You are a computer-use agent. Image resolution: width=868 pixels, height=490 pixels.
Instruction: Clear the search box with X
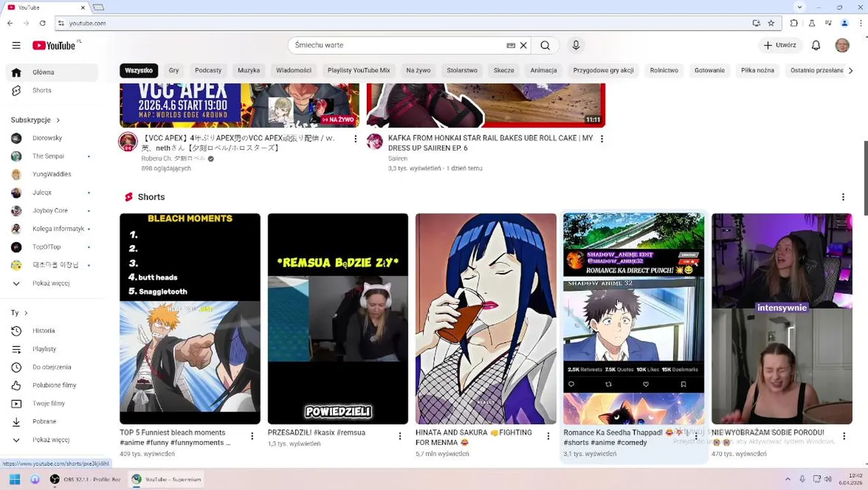(524, 46)
